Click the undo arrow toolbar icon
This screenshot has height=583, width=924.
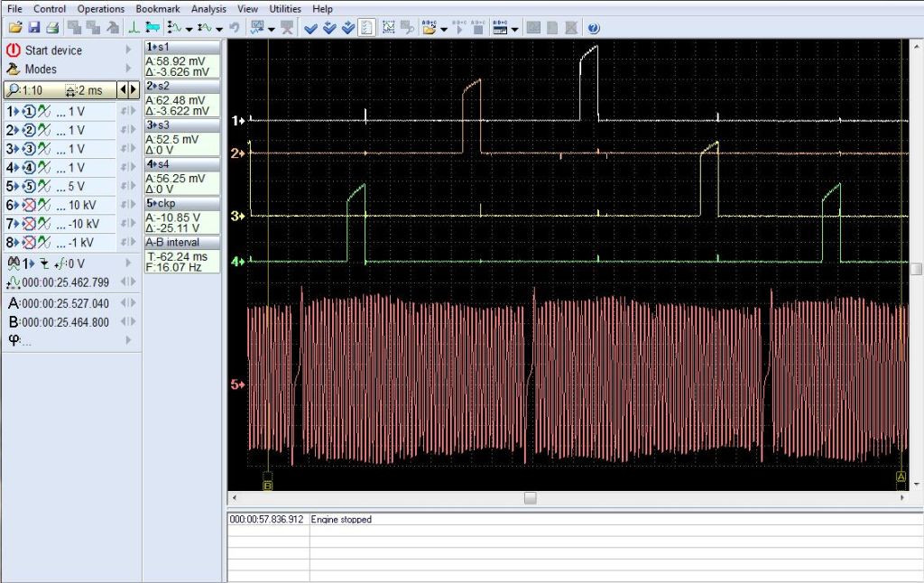(234, 28)
